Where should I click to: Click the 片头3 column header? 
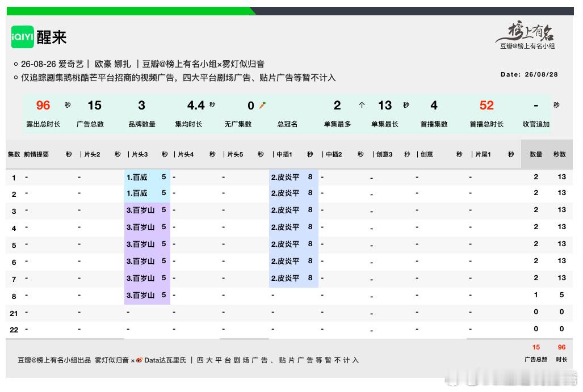[140, 154]
